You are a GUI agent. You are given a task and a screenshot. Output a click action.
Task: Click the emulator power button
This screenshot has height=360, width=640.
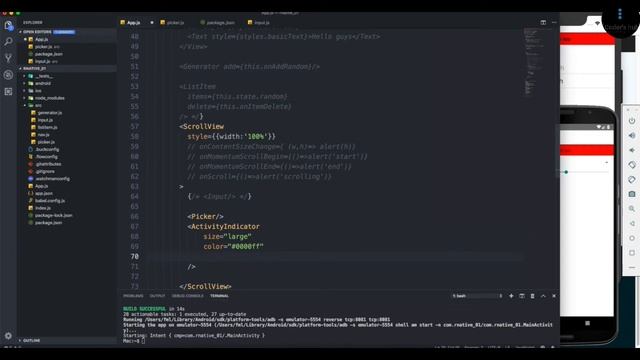[x=632, y=121]
